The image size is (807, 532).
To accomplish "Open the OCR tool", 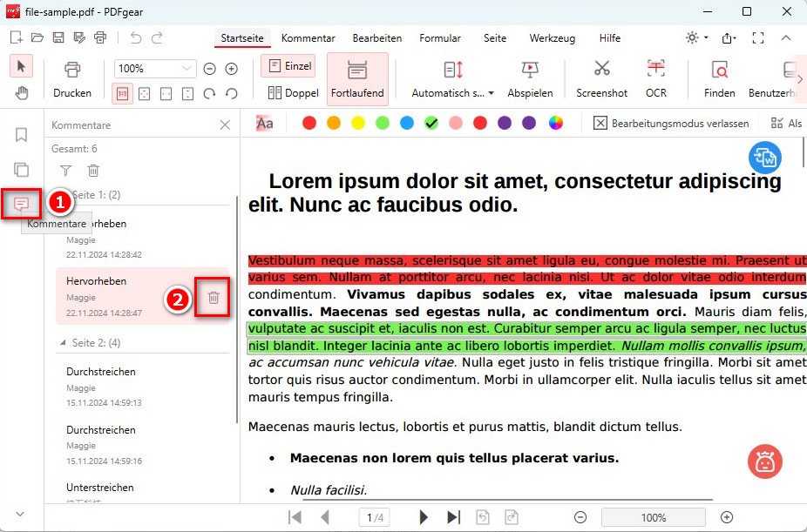I will (655, 78).
